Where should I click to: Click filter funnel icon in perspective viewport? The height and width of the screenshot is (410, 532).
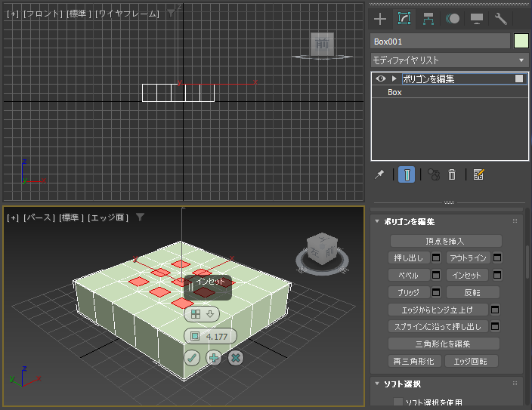click(x=140, y=217)
